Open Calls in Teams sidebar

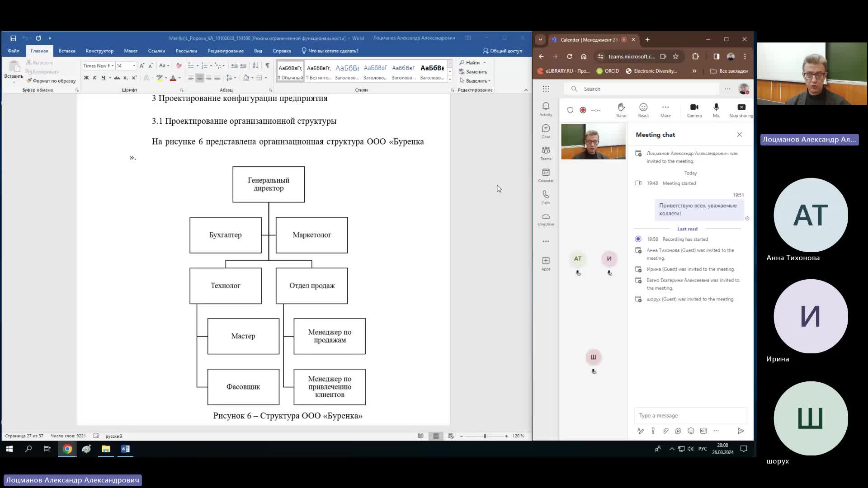pyautogui.click(x=546, y=197)
